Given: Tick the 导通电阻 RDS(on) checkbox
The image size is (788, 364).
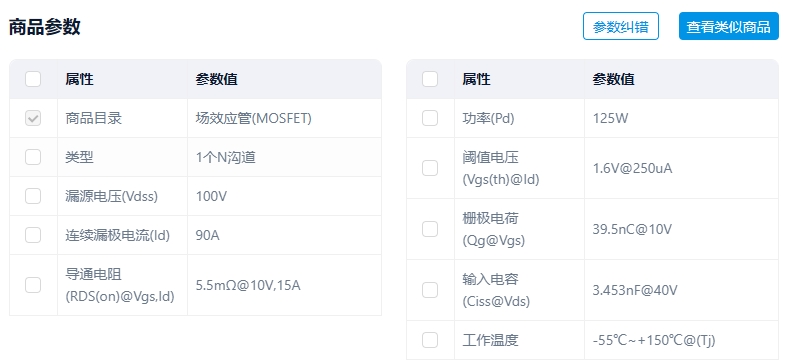Looking at the screenshot, I should pos(33,285).
